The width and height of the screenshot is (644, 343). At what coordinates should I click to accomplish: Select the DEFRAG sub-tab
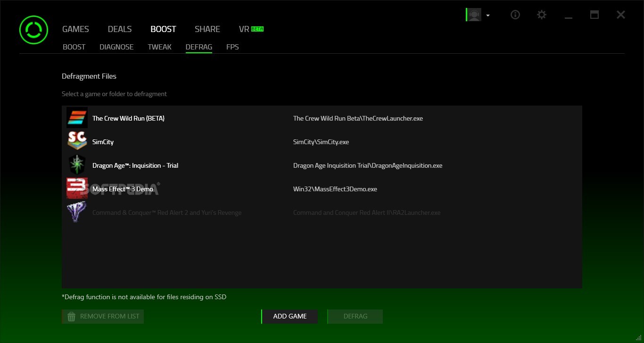[x=199, y=47]
